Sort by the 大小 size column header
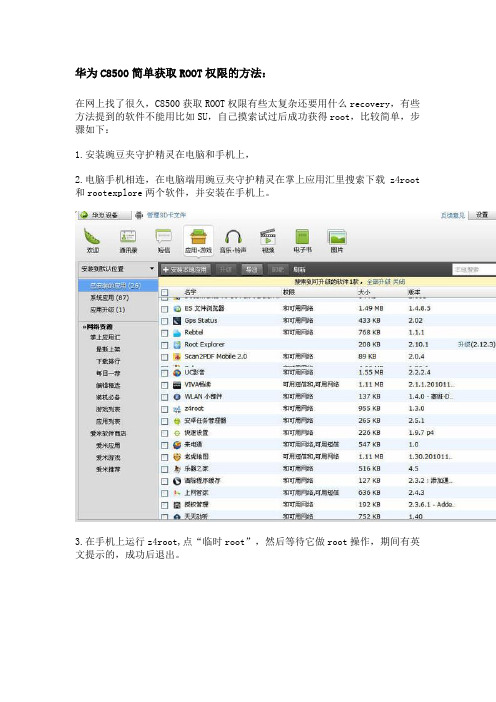The width and height of the screenshot is (496, 702). click(364, 292)
